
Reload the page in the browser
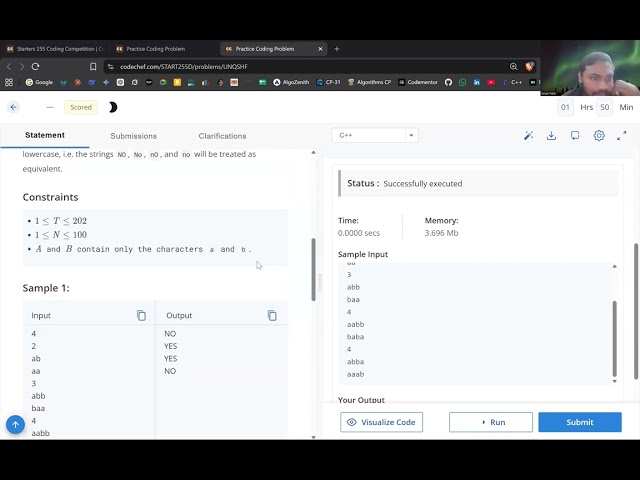coord(36,67)
